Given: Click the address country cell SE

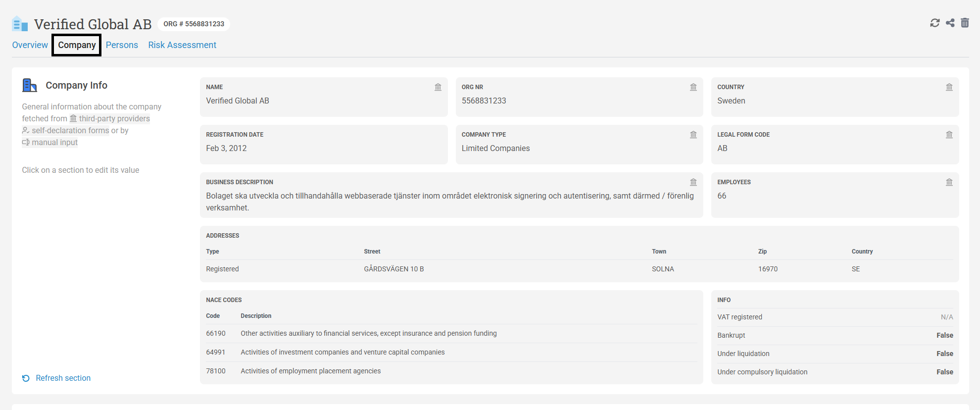Looking at the screenshot, I should pyautogui.click(x=856, y=269).
